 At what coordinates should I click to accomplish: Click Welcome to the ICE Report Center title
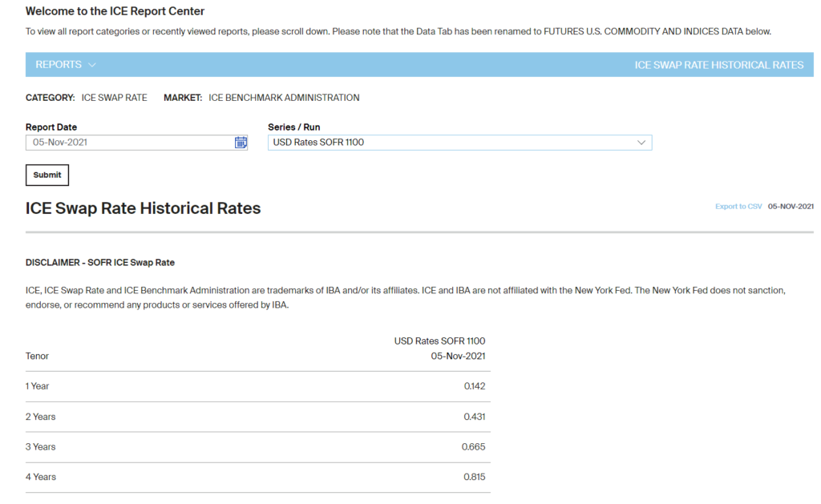115,11
